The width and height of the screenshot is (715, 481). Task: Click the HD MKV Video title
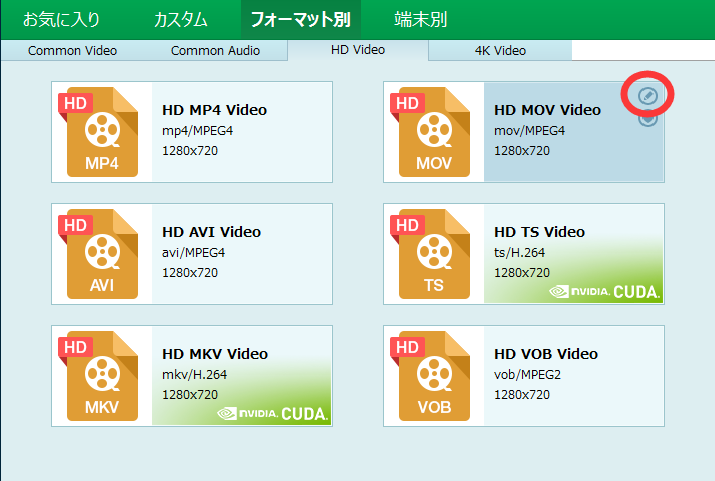tap(215, 354)
